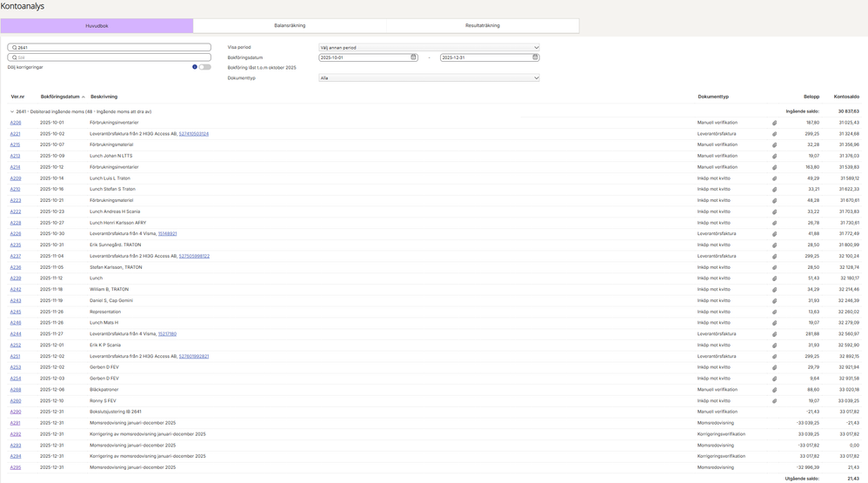Image resolution: width=868 pixels, height=483 pixels.
Task: Click 'Stefan Karlsson, TRATON' description
Action: [x=116, y=267]
